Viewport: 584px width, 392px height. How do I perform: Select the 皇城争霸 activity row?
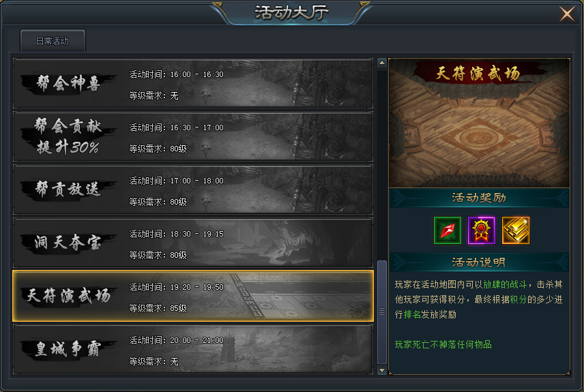(x=193, y=349)
